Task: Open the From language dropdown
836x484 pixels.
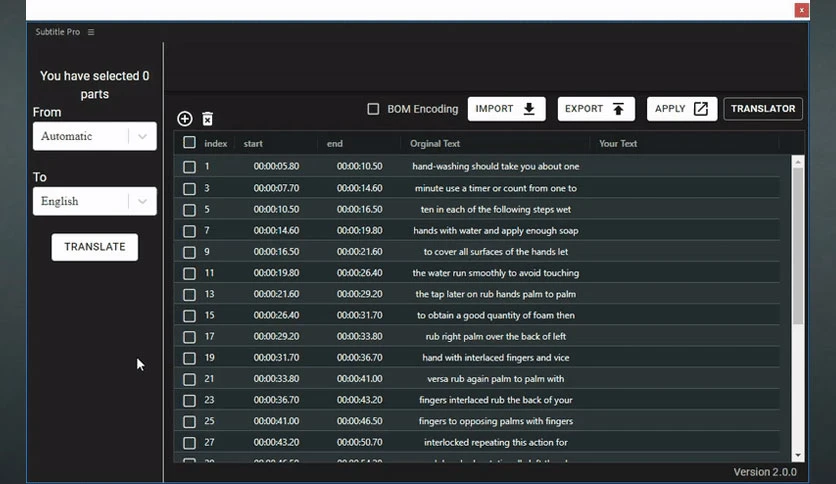Action: click(94, 136)
